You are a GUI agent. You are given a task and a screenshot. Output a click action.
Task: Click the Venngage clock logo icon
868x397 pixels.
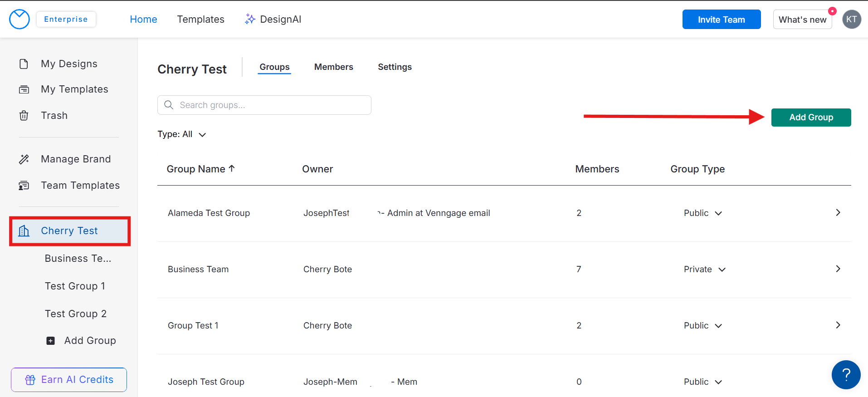pyautogui.click(x=20, y=20)
